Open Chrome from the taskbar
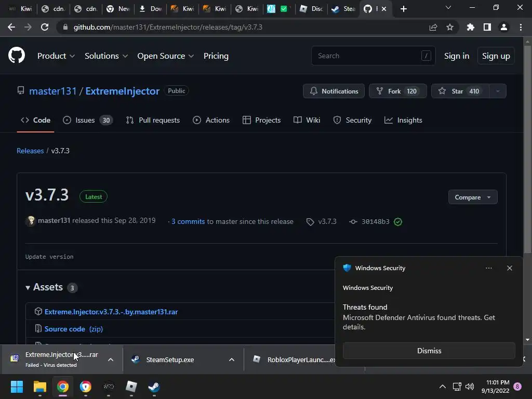This screenshot has width=532, height=399. (x=63, y=387)
